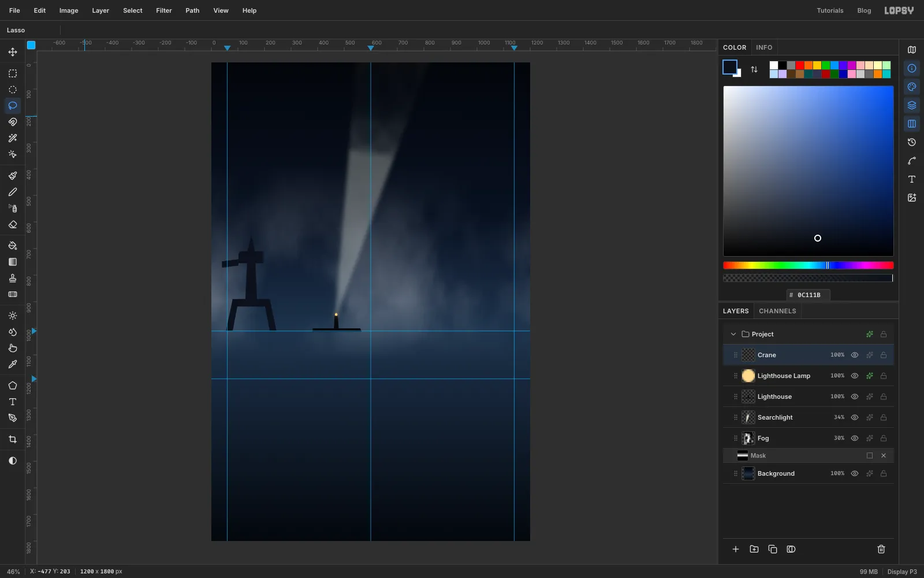Open the Path menu
The width and height of the screenshot is (924, 578).
[192, 10]
